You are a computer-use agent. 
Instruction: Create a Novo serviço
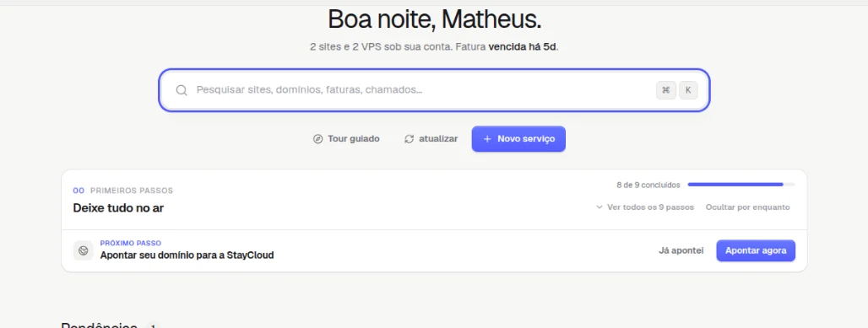[x=518, y=139]
